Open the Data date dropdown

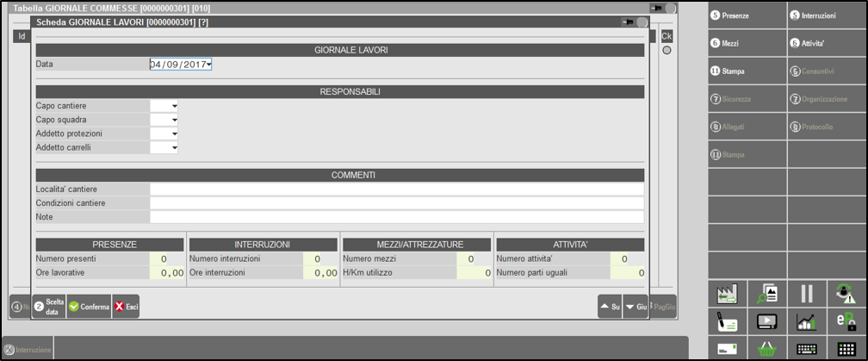click(x=209, y=64)
